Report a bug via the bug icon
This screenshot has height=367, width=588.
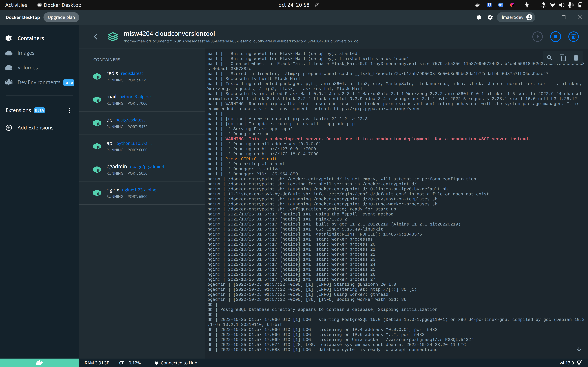[478, 17]
